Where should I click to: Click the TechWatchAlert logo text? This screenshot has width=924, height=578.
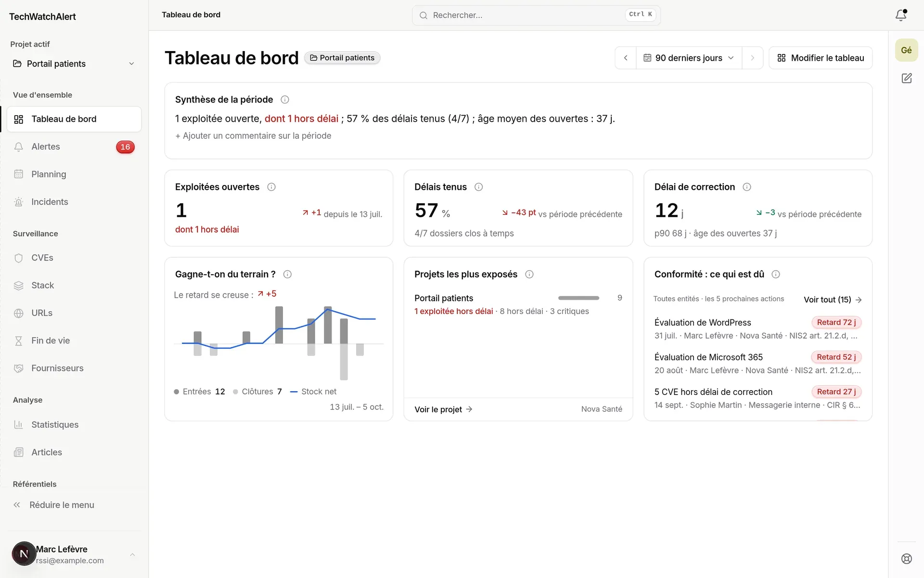click(x=42, y=16)
